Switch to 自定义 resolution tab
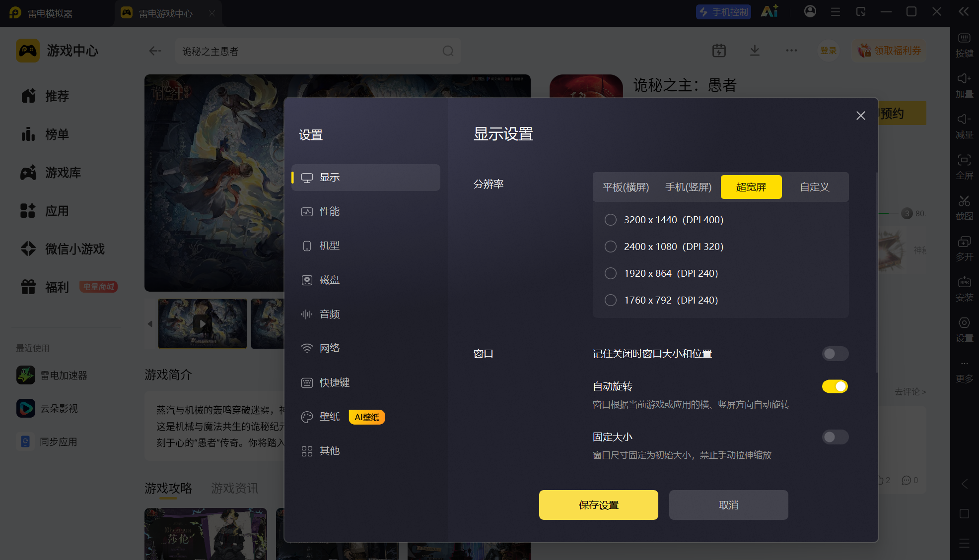Screen dimensions: 979x560 coord(814,187)
